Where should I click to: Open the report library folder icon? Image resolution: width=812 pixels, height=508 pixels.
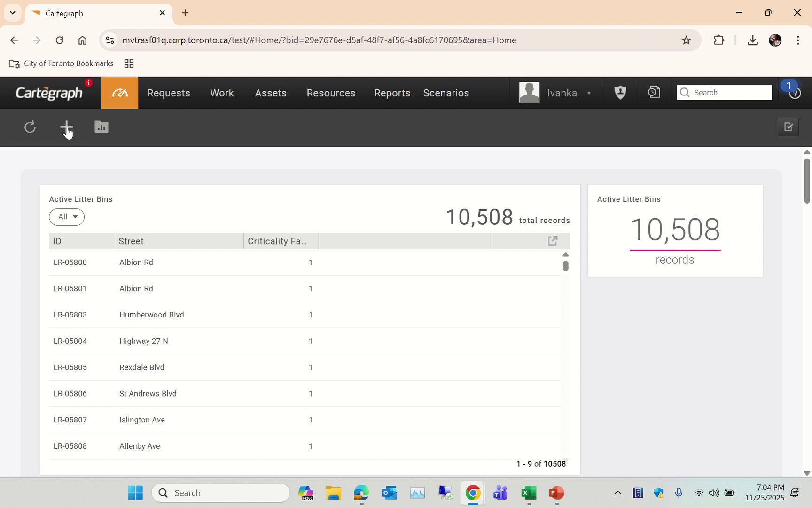[101, 127]
